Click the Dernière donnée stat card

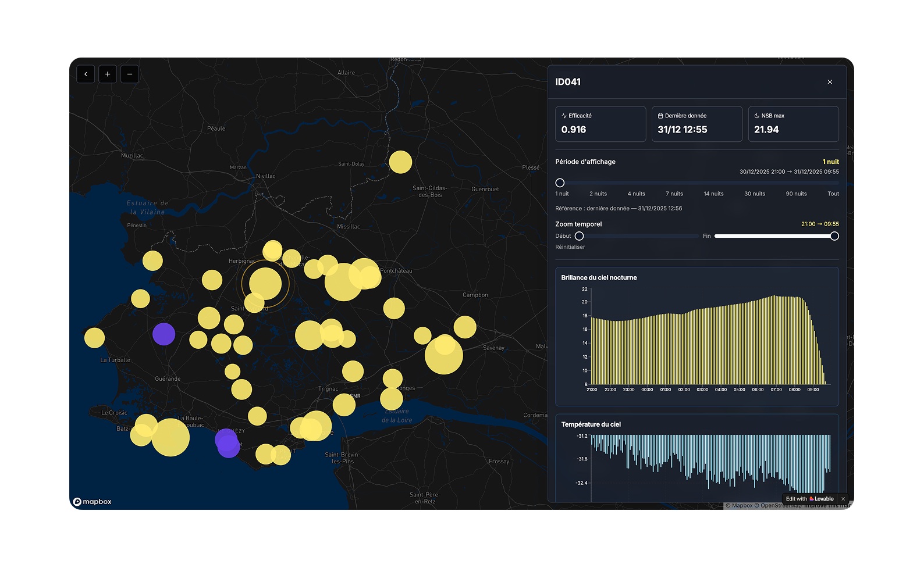[x=697, y=124]
